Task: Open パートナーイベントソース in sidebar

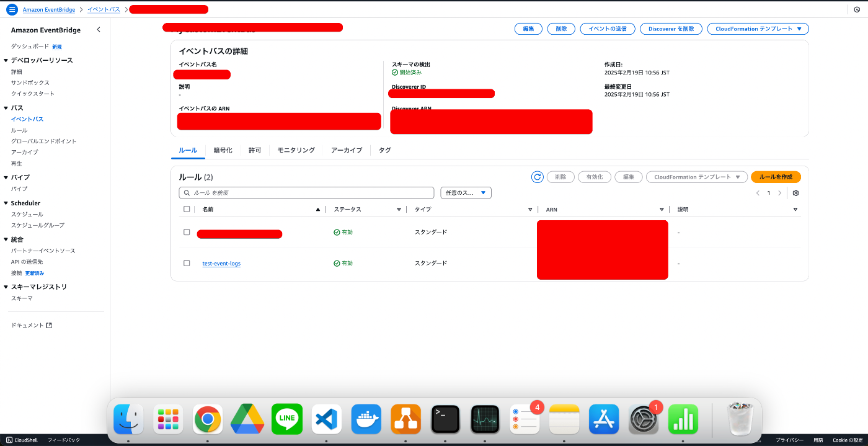Action: tap(43, 251)
